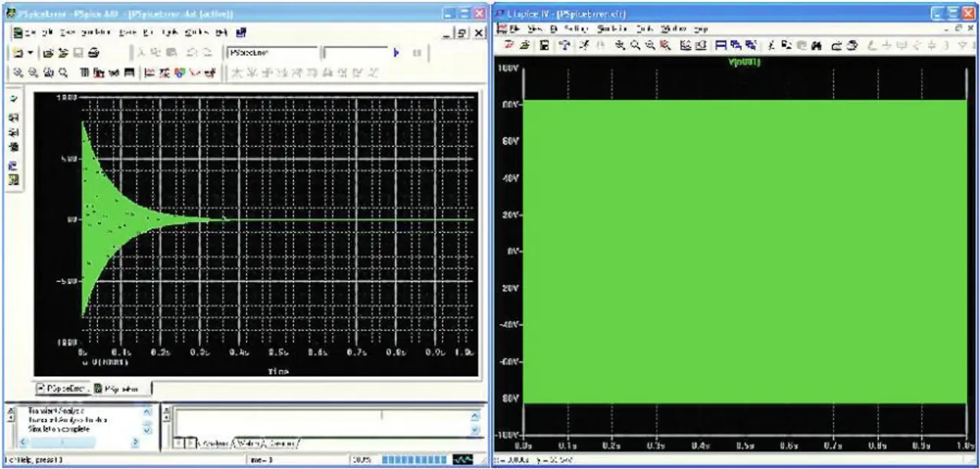Click the Save disk icon in LTspice toolbar
This screenshot has height=469, width=980.
[544, 46]
